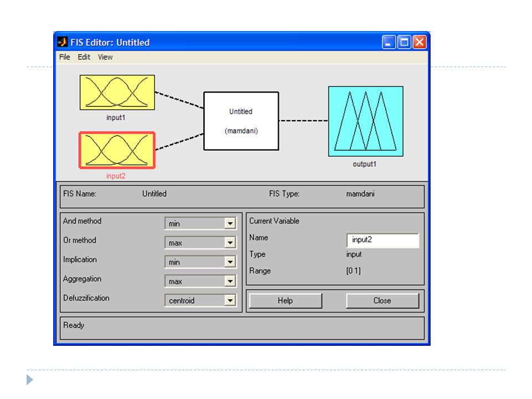Screen dimensions: 532x399
Task: Click the Range value [0 1]
Action: tap(354, 271)
